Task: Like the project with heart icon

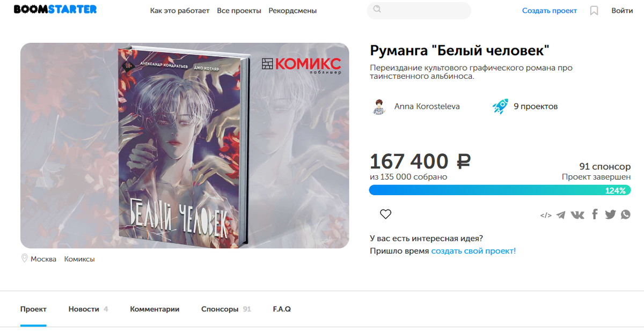Action: [385, 214]
